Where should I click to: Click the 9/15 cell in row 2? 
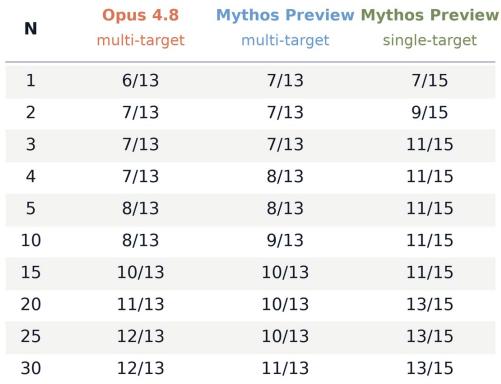click(430, 112)
